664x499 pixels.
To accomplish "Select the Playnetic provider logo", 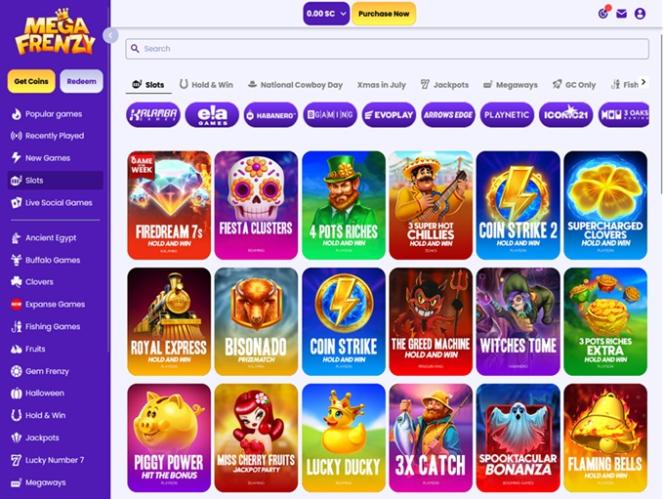I will pos(507,115).
